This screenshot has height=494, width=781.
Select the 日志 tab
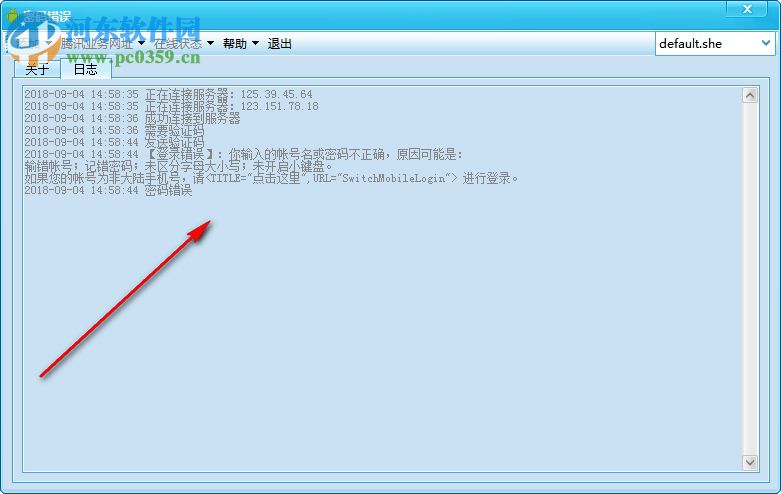86,69
